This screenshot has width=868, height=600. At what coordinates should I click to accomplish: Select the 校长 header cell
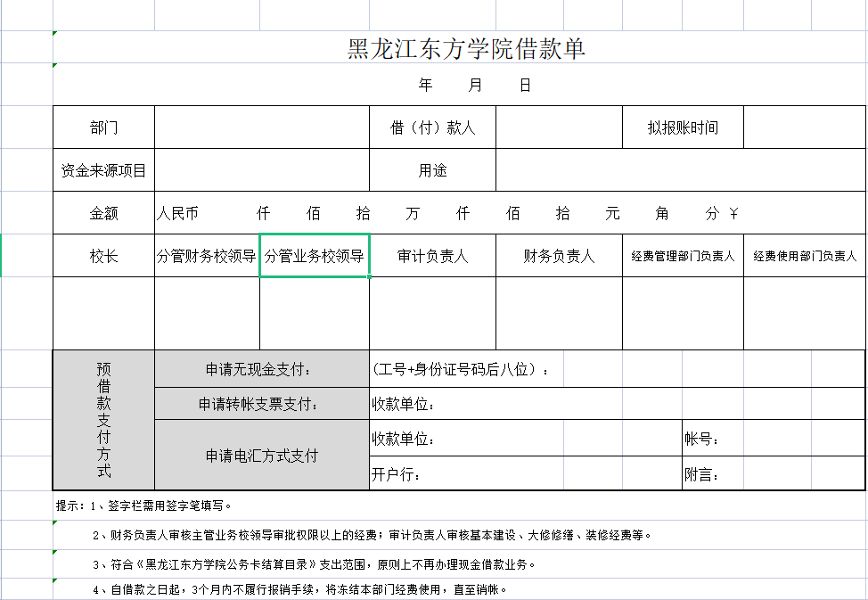click(103, 255)
